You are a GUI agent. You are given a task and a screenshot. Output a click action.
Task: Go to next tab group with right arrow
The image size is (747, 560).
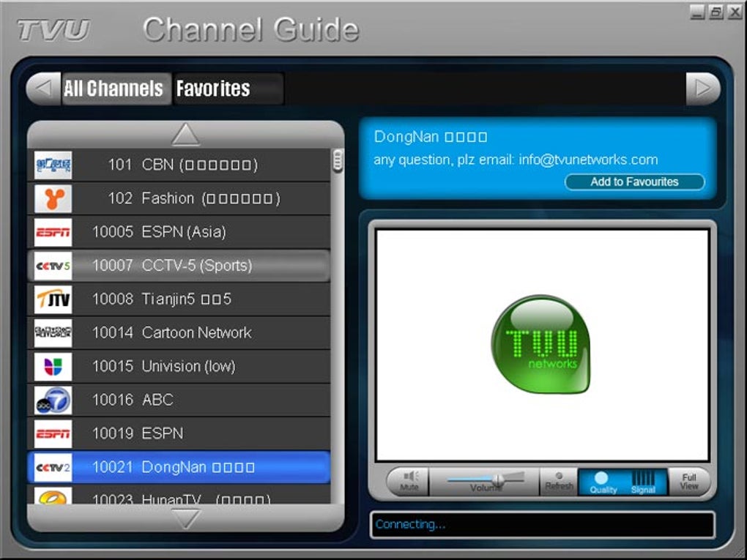point(703,89)
